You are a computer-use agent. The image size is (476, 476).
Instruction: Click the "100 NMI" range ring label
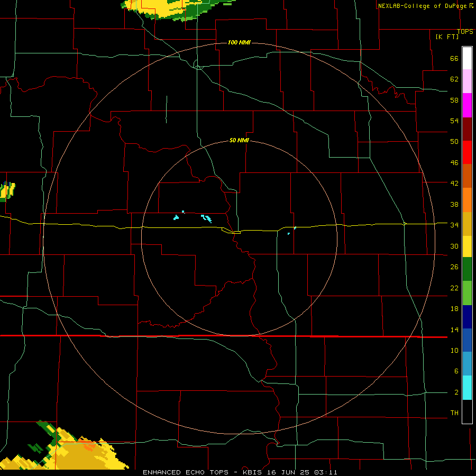pos(239,42)
